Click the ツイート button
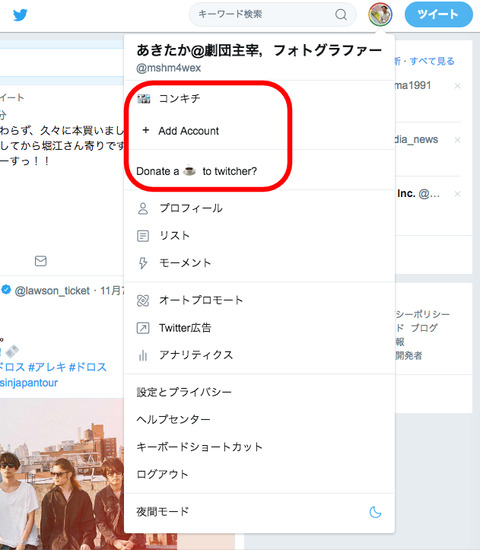 pyautogui.click(x=439, y=14)
